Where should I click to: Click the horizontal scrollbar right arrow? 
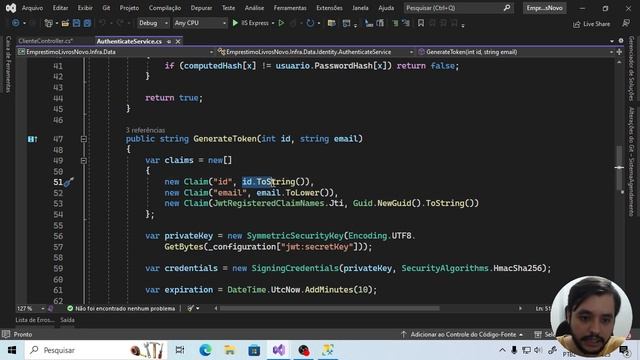[x=520, y=309]
